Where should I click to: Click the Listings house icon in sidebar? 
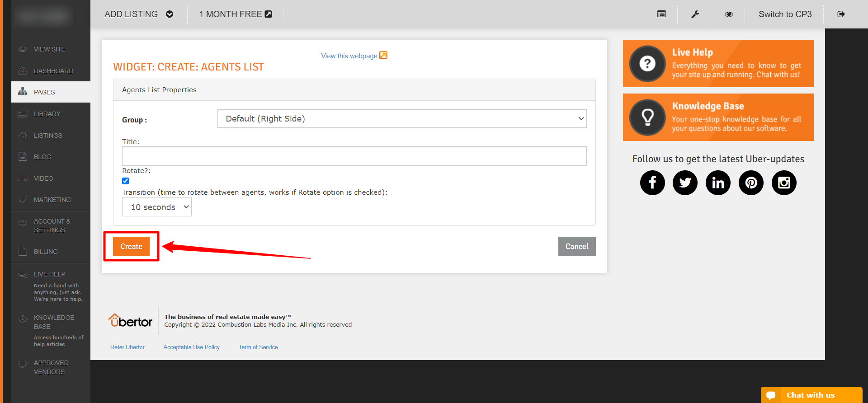(23, 135)
